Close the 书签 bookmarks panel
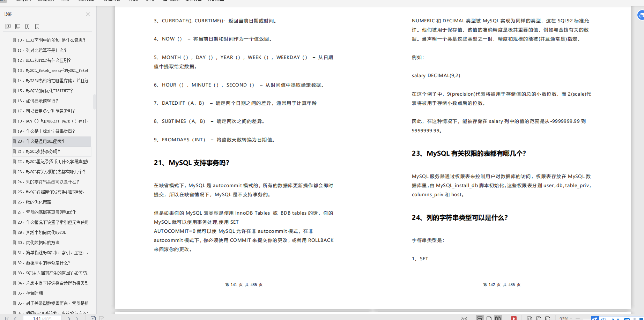 (x=88, y=14)
